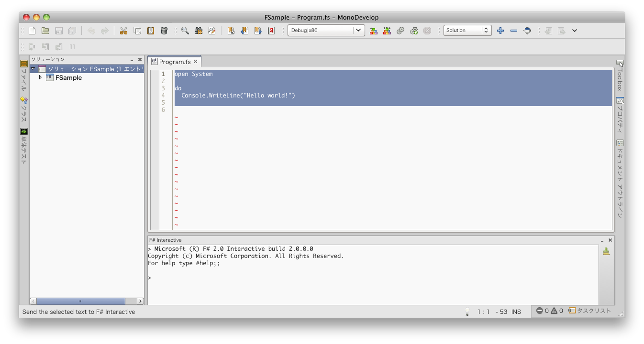Open the Solution scope combo box
The image size is (644, 344).
point(467,30)
